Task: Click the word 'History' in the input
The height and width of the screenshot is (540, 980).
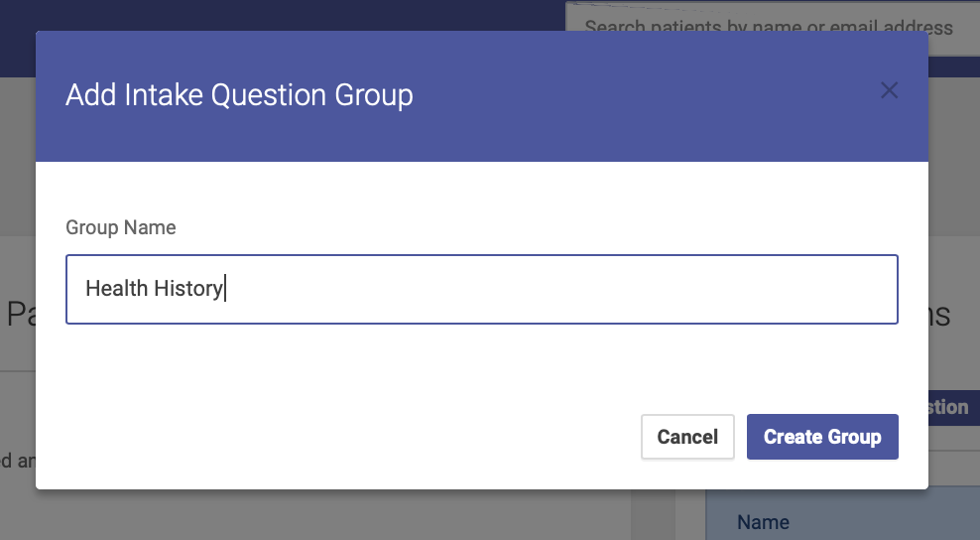Action: tap(188, 289)
